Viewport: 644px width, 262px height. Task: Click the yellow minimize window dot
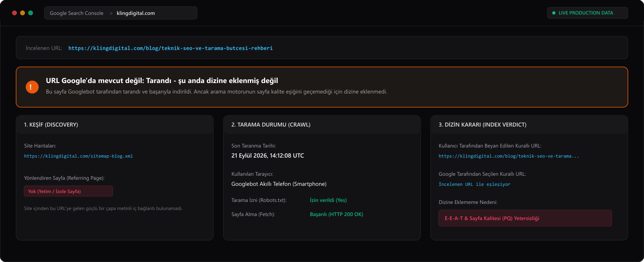click(x=23, y=13)
